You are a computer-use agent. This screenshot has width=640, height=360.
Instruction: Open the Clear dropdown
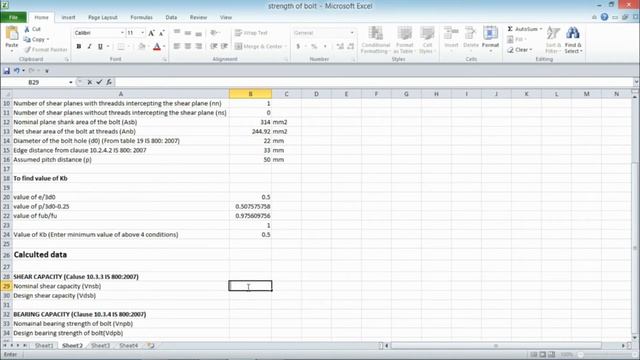click(x=519, y=49)
